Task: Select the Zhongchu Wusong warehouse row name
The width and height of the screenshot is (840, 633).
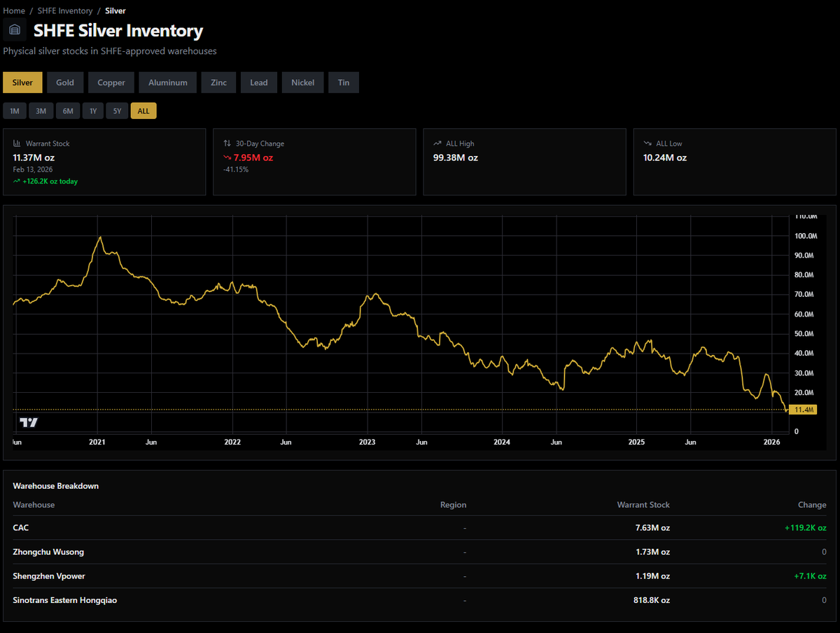Action: (48, 552)
